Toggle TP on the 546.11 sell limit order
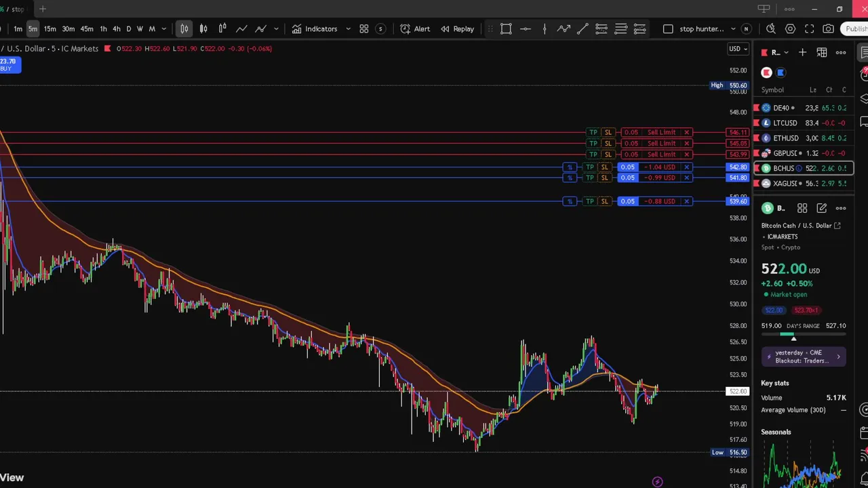Image resolution: width=868 pixels, height=488 pixels. pyautogui.click(x=593, y=132)
